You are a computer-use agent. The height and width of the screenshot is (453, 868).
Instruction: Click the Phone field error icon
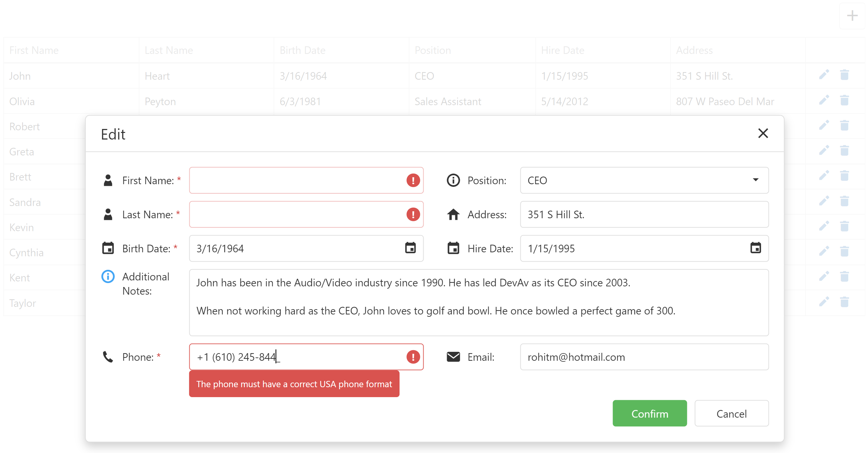[x=413, y=357]
